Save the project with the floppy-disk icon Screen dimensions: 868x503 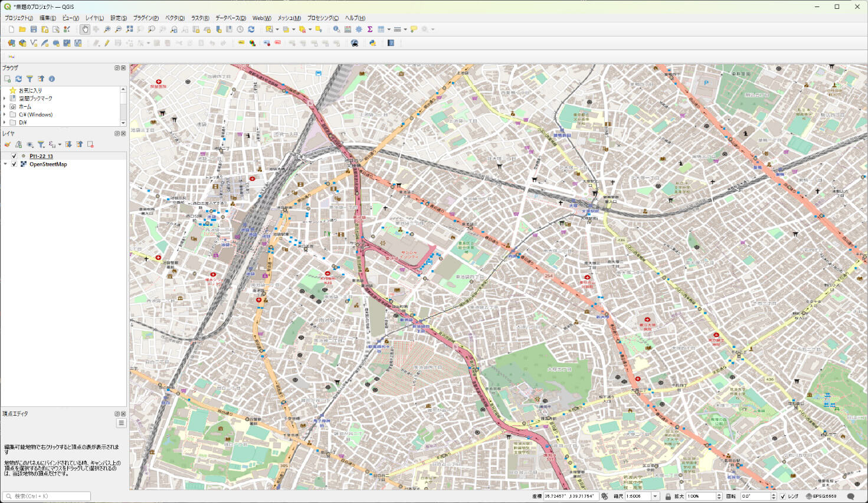(34, 29)
